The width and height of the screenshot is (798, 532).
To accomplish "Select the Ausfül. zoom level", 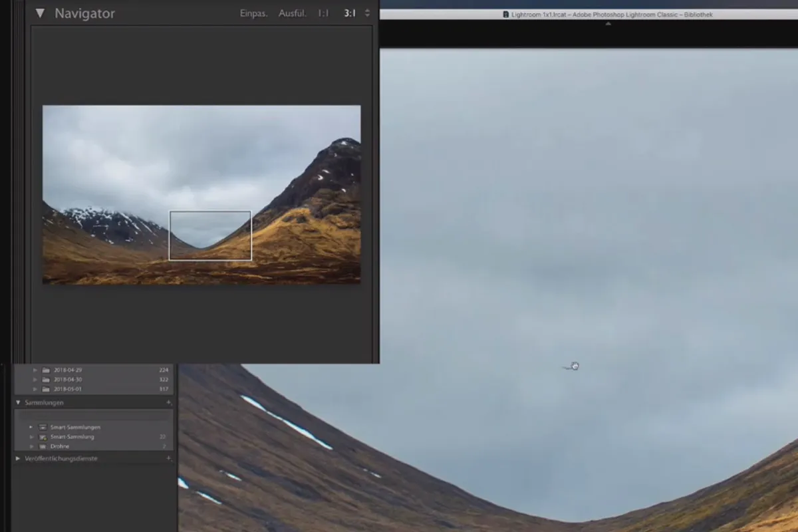I will (x=293, y=13).
